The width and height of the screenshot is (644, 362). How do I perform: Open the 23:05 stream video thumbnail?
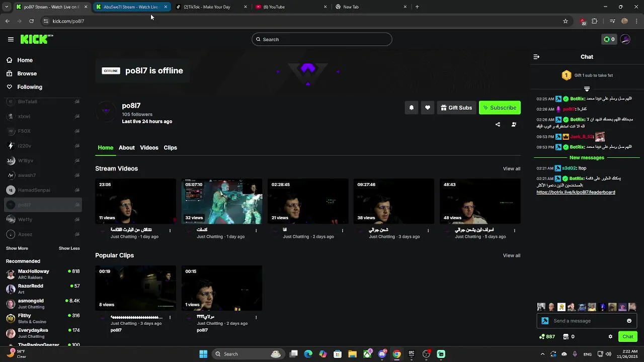pyautogui.click(x=136, y=201)
